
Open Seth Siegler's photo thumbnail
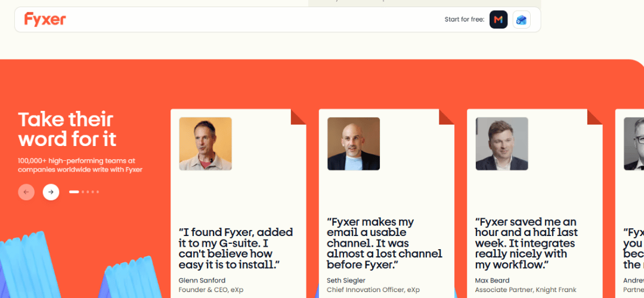point(354,144)
